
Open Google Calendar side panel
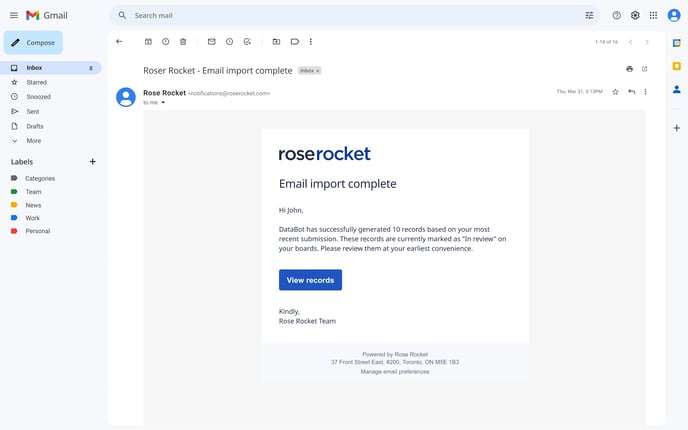677,43
